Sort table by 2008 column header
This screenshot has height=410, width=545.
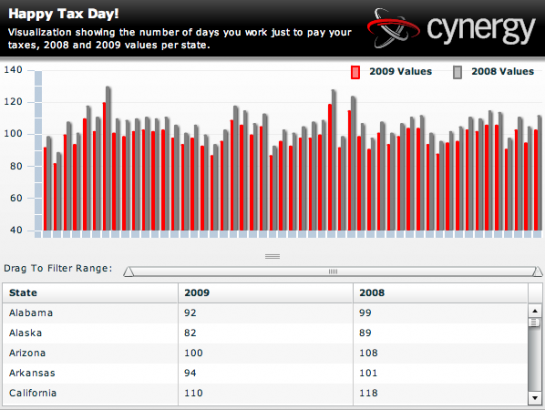[441, 293]
